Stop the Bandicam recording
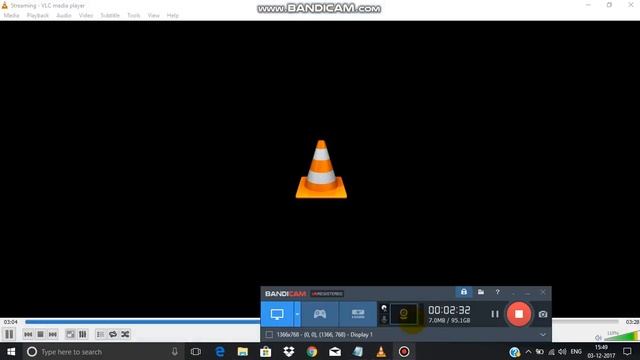This screenshot has height=360, width=640. click(519, 314)
